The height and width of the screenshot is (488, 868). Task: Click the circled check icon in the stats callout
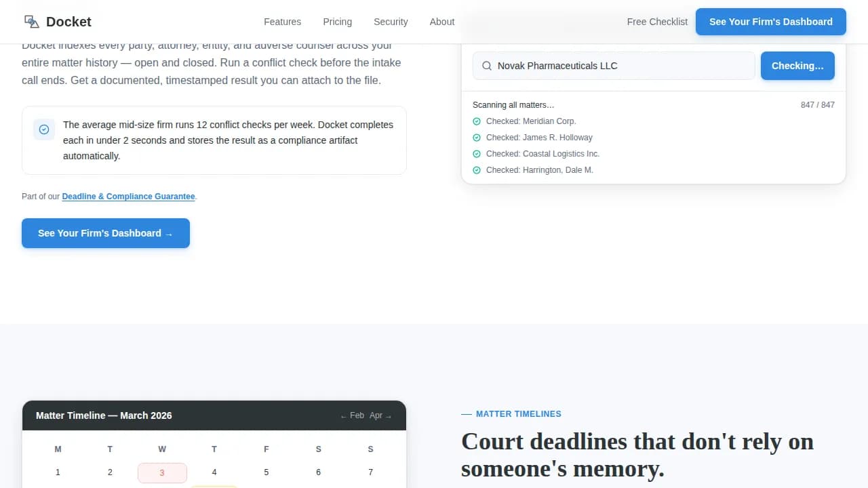43,129
